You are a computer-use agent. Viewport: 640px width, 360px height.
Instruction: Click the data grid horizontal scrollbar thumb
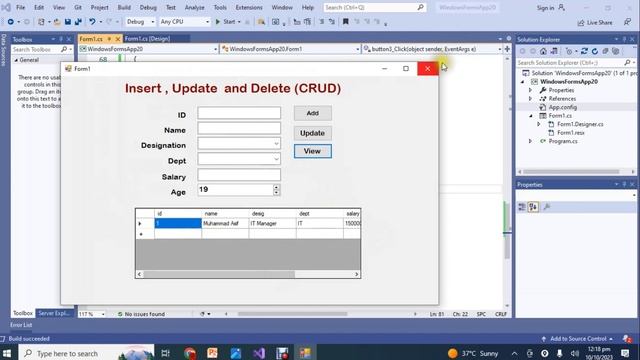(219, 275)
